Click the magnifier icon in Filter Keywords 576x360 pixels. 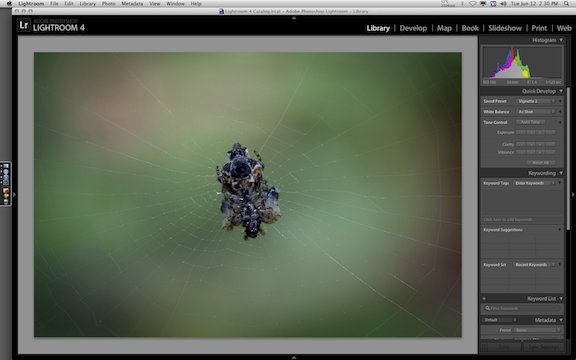[x=487, y=308]
